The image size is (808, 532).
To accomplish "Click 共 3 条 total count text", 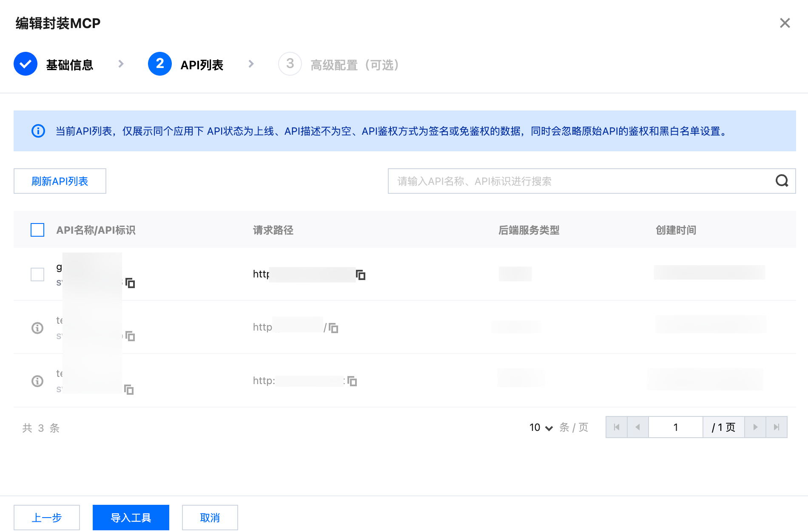I will (41, 428).
